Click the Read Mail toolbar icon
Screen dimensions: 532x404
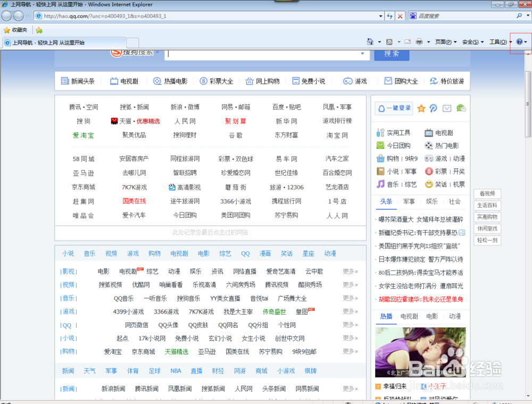tap(408, 42)
